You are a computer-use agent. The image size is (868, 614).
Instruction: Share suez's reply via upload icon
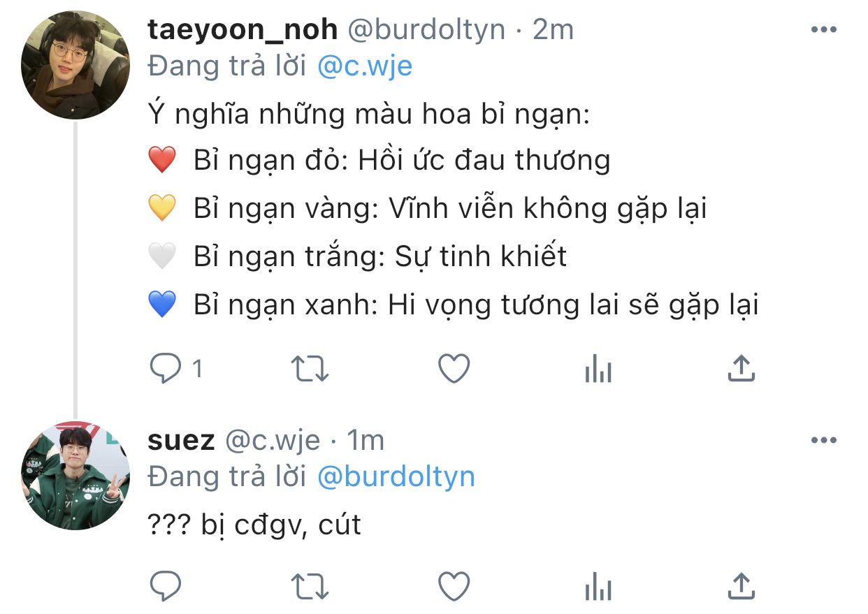pyautogui.click(x=742, y=587)
